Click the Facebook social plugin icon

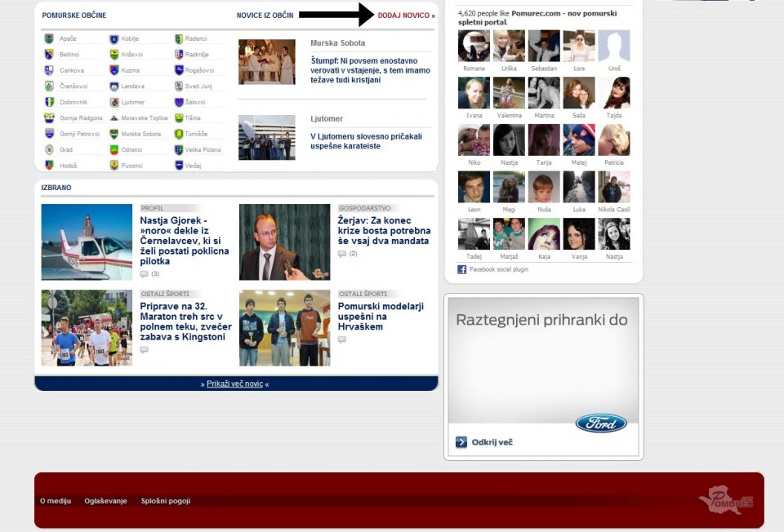pyautogui.click(x=461, y=269)
